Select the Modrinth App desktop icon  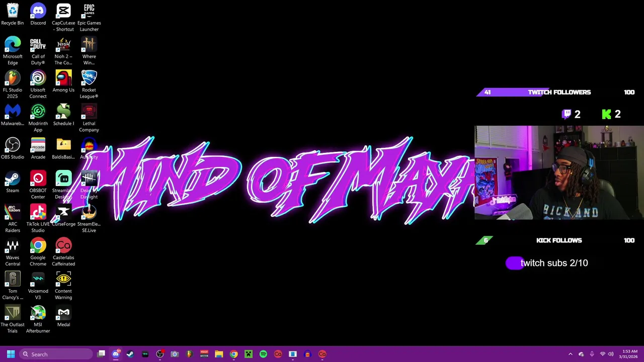(38, 118)
